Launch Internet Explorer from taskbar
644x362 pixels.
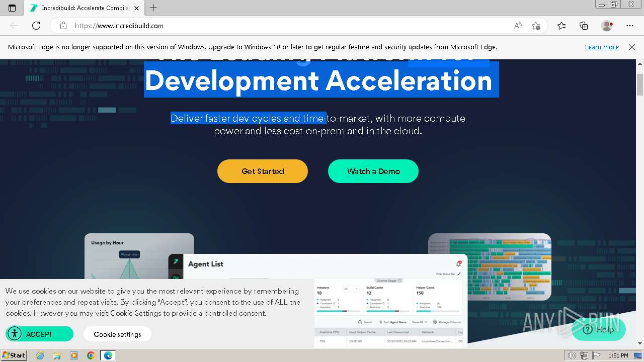pos(40,355)
